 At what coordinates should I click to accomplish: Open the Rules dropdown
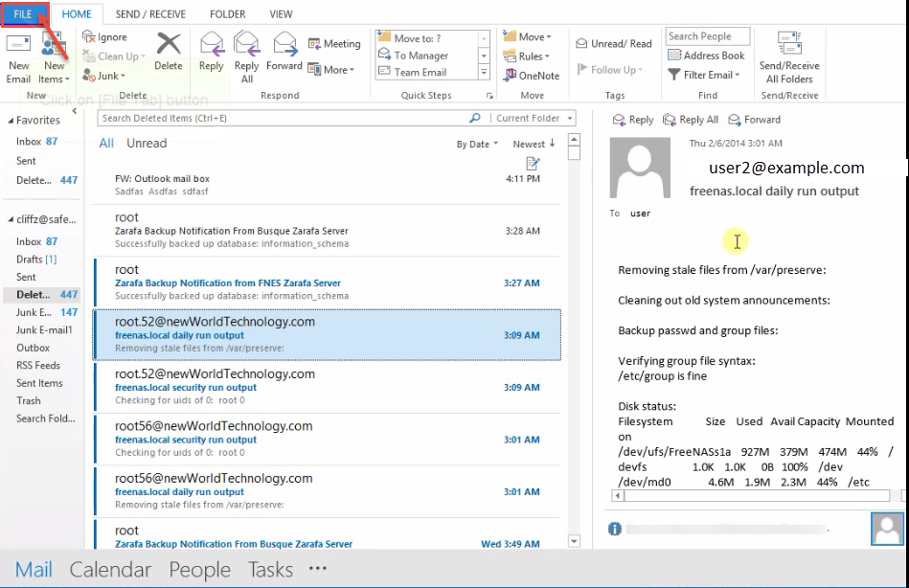527,57
